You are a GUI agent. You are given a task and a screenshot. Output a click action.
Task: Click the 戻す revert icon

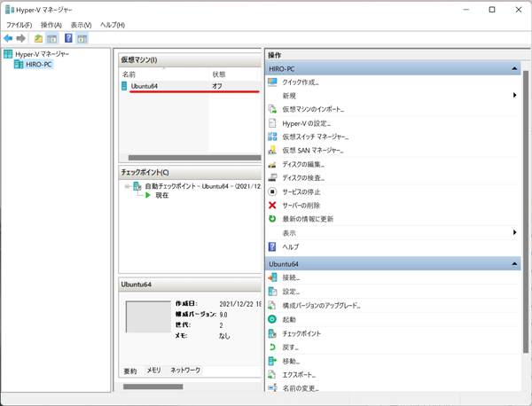[272, 347]
